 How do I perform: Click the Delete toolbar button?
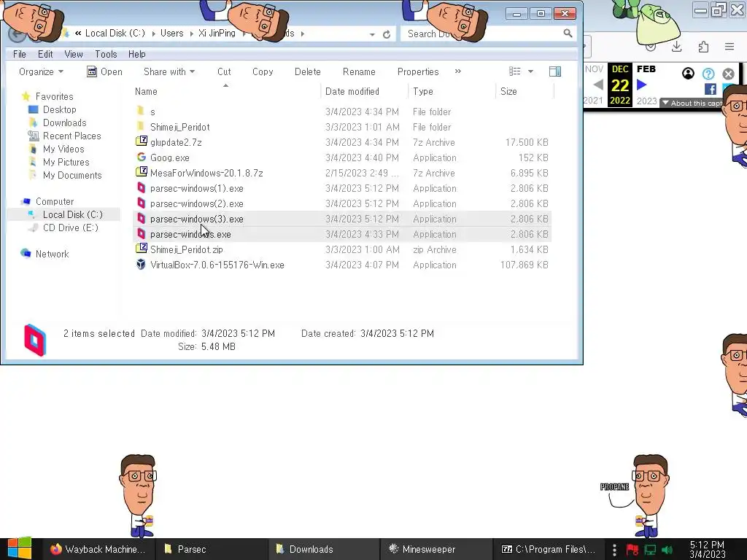point(307,71)
